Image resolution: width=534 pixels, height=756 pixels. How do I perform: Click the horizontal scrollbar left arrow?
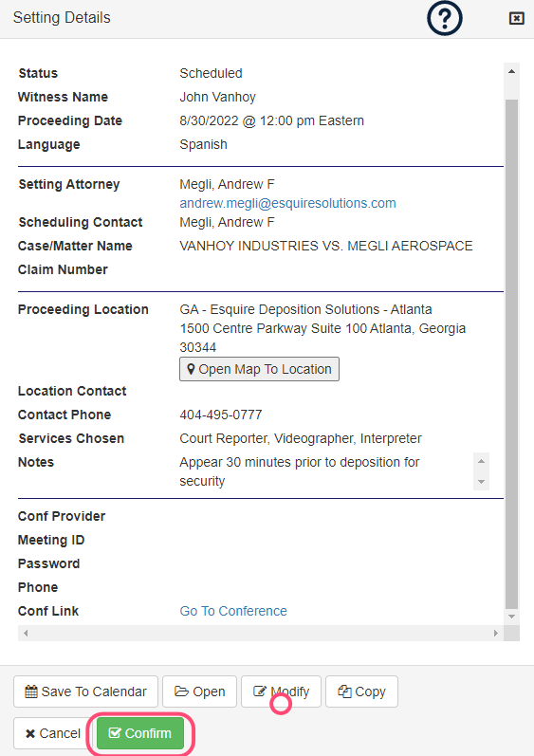[x=26, y=633]
